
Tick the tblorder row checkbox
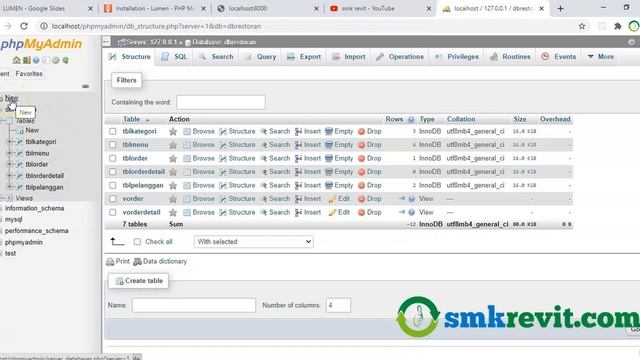tap(113, 158)
